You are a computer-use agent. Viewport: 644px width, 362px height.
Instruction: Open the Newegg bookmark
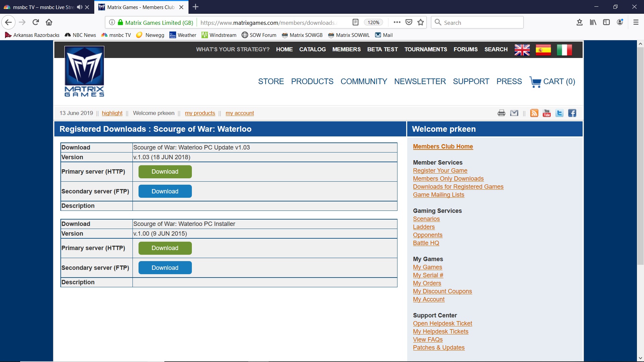pyautogui.click(x=150, y=35)
